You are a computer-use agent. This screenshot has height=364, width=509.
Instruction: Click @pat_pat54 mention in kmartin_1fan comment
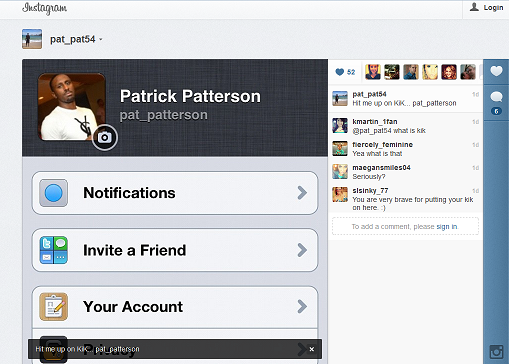click(x=372, y=131)
